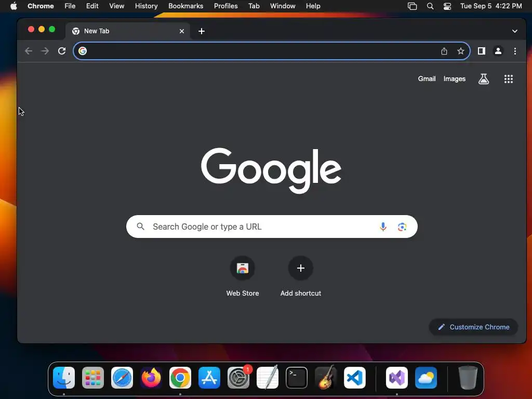Open the Bookmarks menu

(185, 6)
